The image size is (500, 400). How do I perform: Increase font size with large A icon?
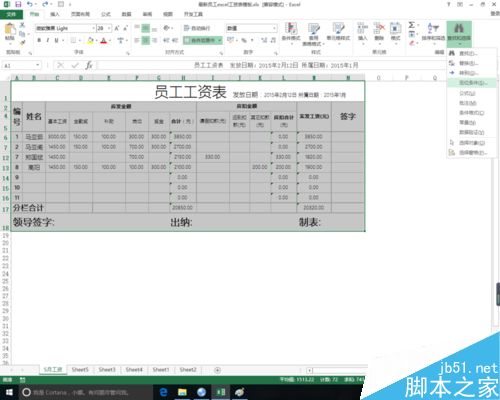tap(117, 28)
